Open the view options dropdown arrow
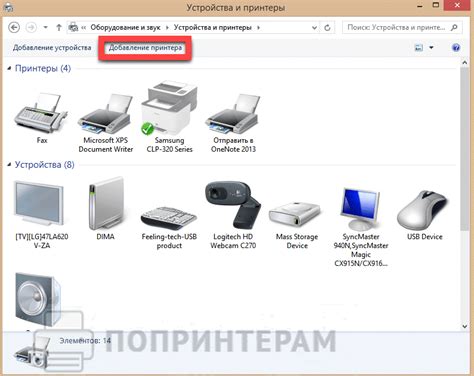The width and height of the screenshot is (474, 376). pos(431,48)
